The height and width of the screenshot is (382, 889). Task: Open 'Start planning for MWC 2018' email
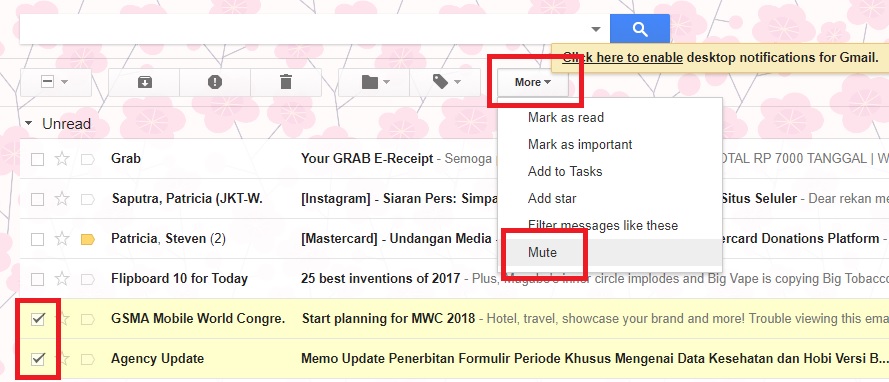(388, 319)
